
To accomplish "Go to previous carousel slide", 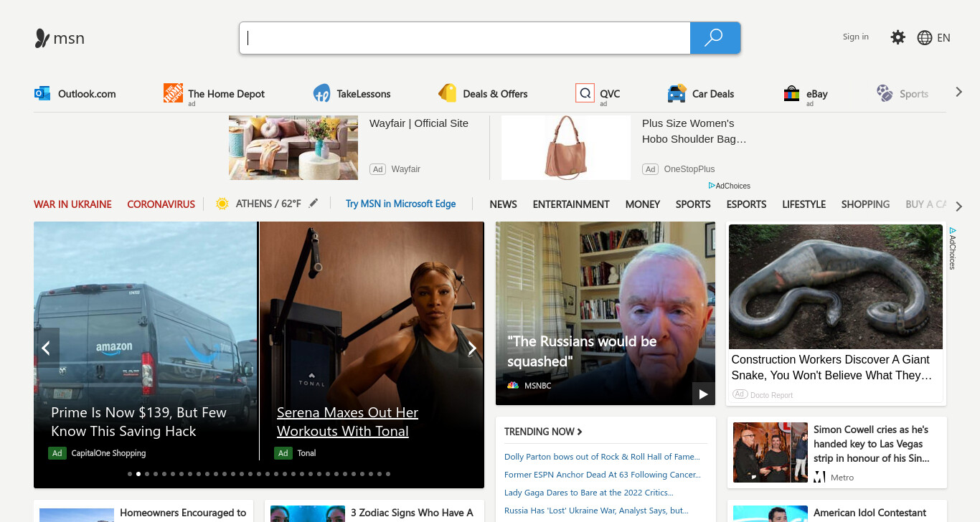I will tap(47, 348).
